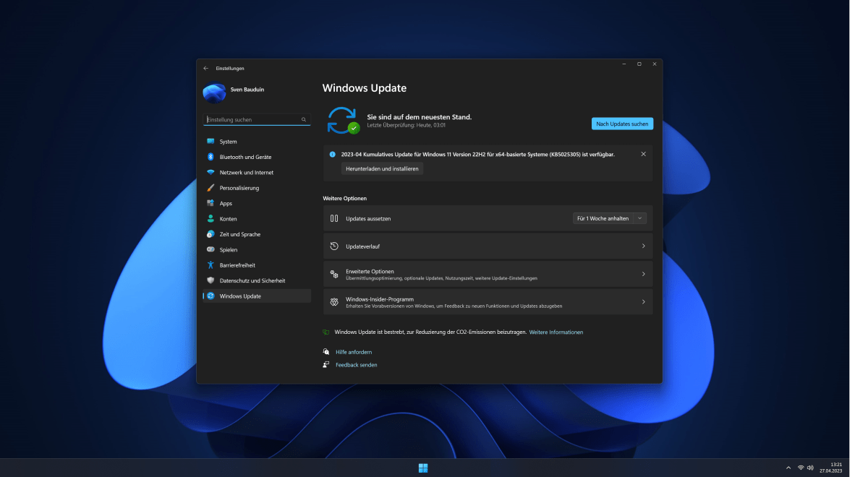The image size is (868, 477).
Task: Open the Sven Bauduin profile picture
Action: pos(214,93)
